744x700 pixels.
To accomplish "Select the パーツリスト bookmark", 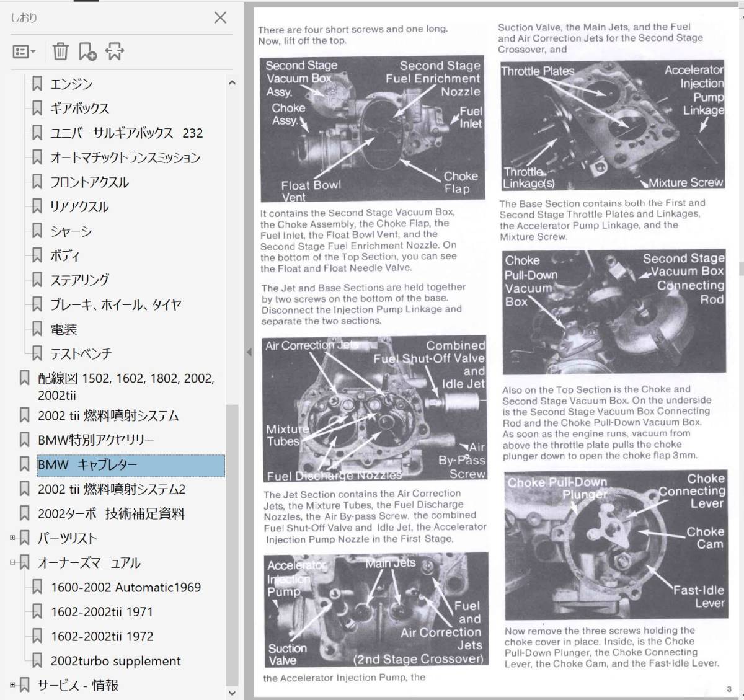I will 68,538.
